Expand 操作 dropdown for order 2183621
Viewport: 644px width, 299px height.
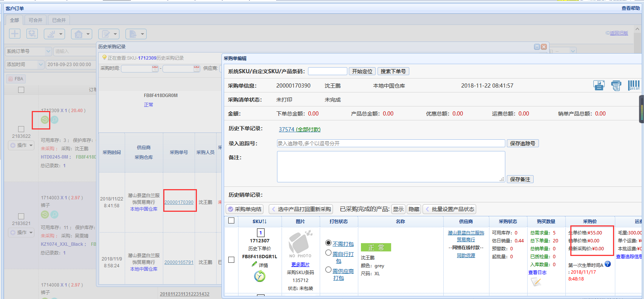click(x=21, y=233)
